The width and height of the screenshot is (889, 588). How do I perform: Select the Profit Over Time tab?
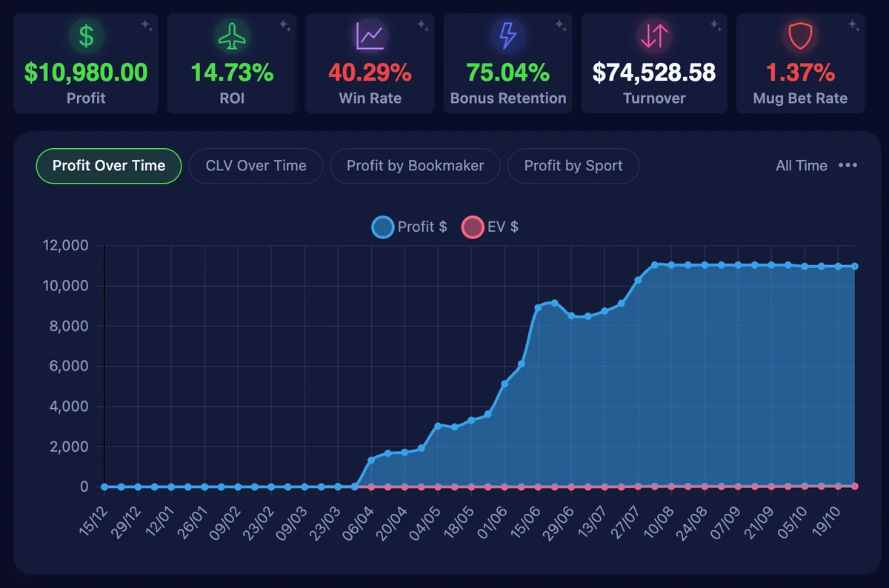point(109,166)
